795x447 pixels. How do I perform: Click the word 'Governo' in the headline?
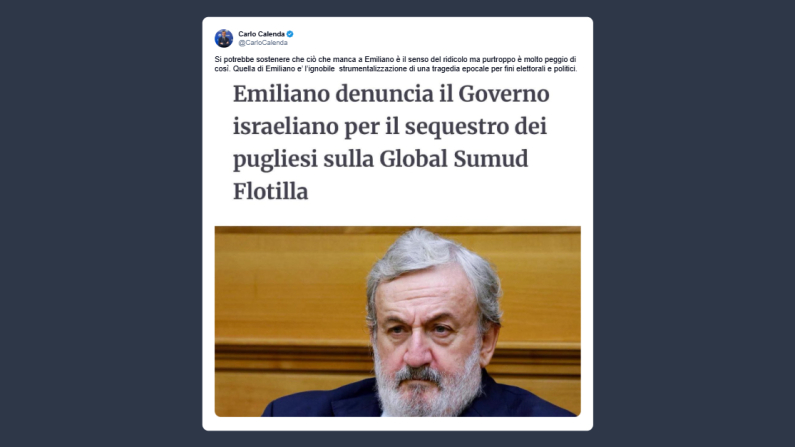click(x=503, y=94)
